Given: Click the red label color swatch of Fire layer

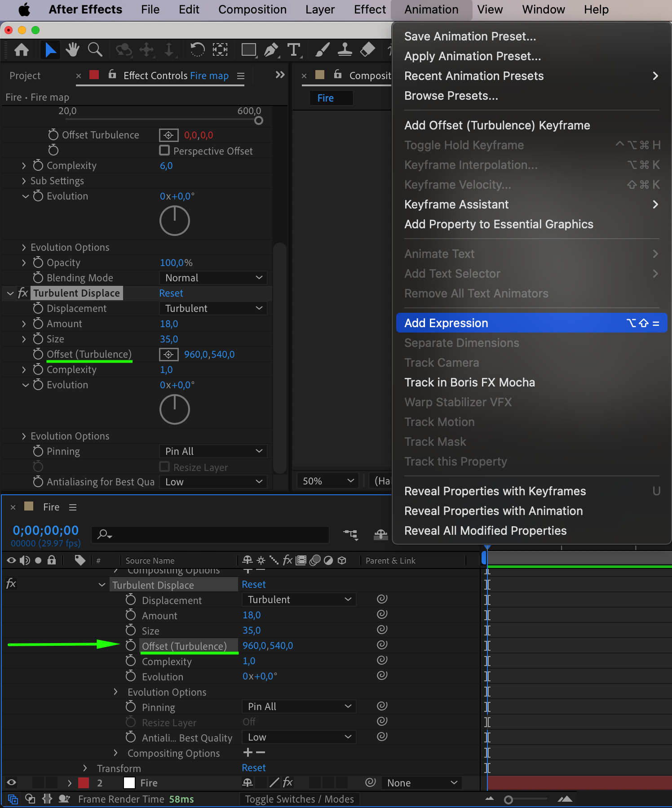Looking at the screenshot, I should pos(84,783).
